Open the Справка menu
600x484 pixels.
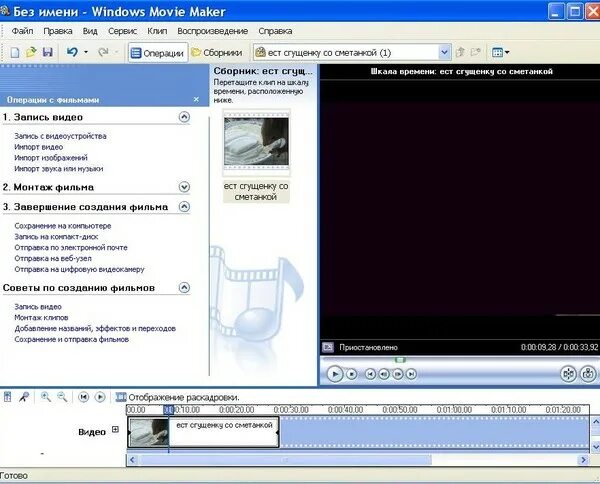coord(276,31)
